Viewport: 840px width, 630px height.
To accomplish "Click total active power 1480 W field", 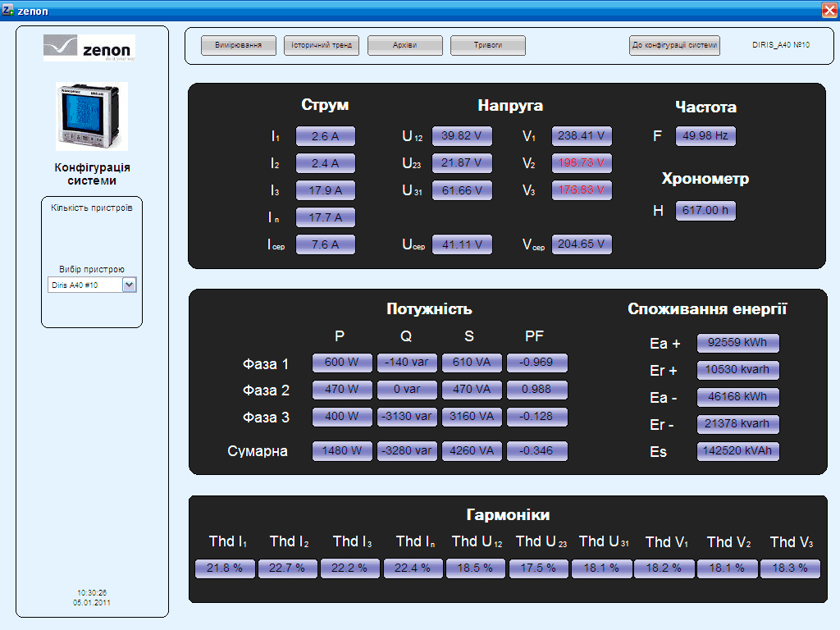I will pyautogui.click(x=342, y=450).
